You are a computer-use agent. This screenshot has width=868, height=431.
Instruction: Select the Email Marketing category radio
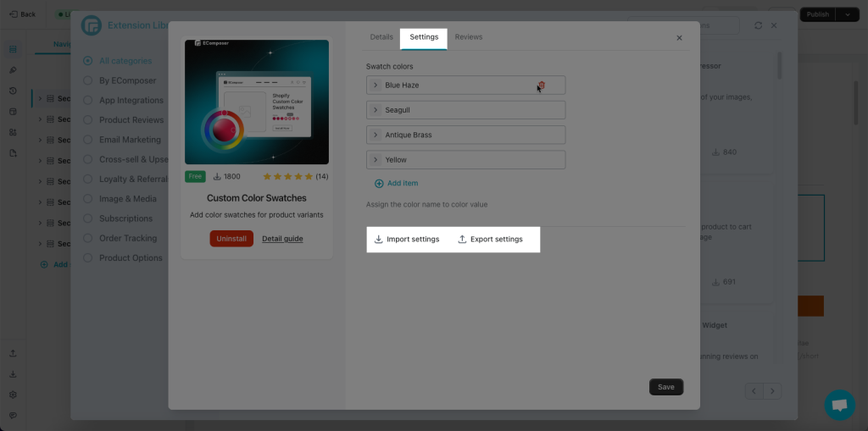coord(87,140)
